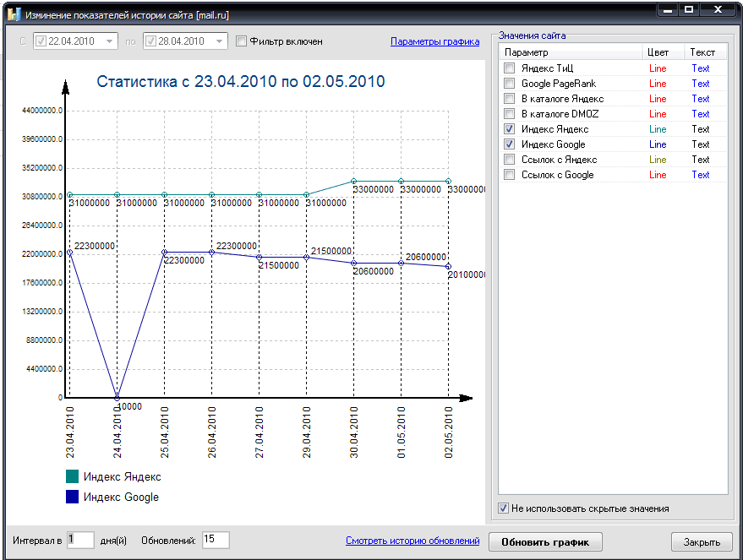Click Line color for Индекс Яндекс row
743x560 pixels.
click(658, 129)
